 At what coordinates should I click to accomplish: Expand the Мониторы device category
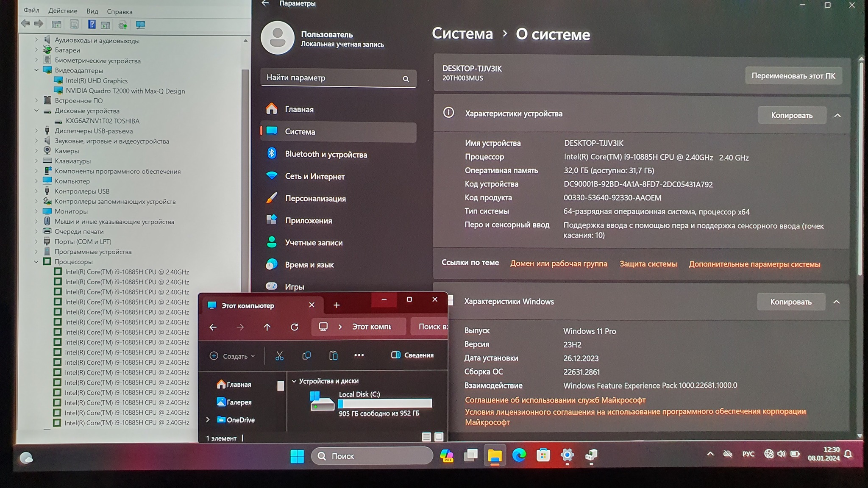(36, 211)
